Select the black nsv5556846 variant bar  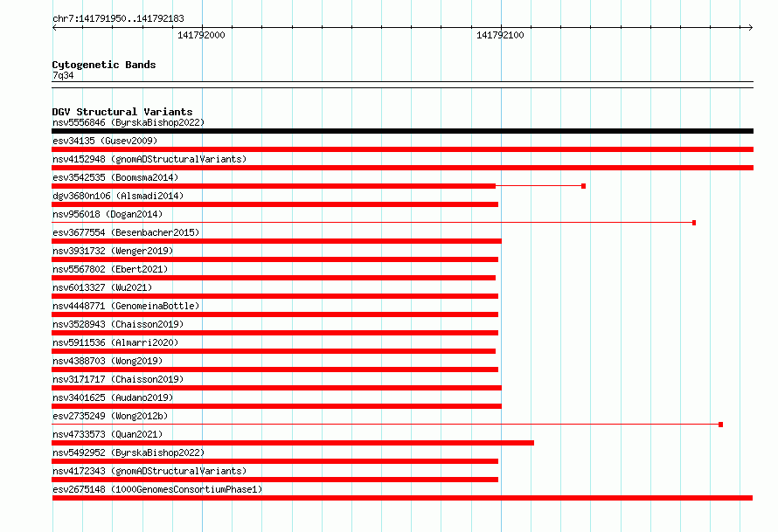[402, 131]
